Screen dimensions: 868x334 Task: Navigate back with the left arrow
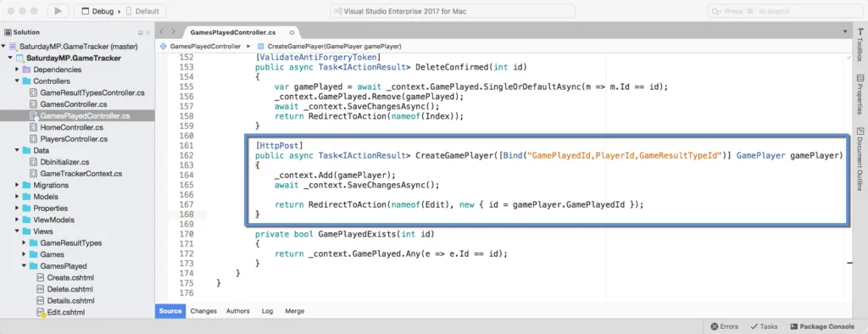[x=162, y=32]
